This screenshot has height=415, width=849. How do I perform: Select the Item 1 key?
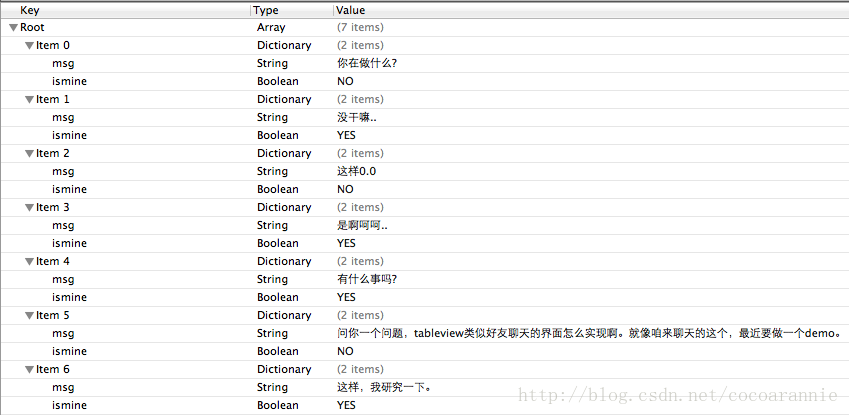(x=53, y=99)
